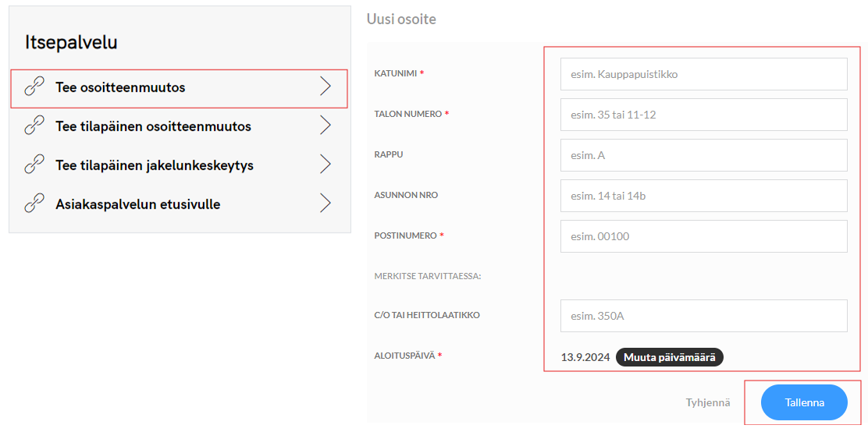The image size is (868, 432).
Task: Expand Tee tilapäinen jakelunkeskeytys chevron arrow
Action: (325, 165)
